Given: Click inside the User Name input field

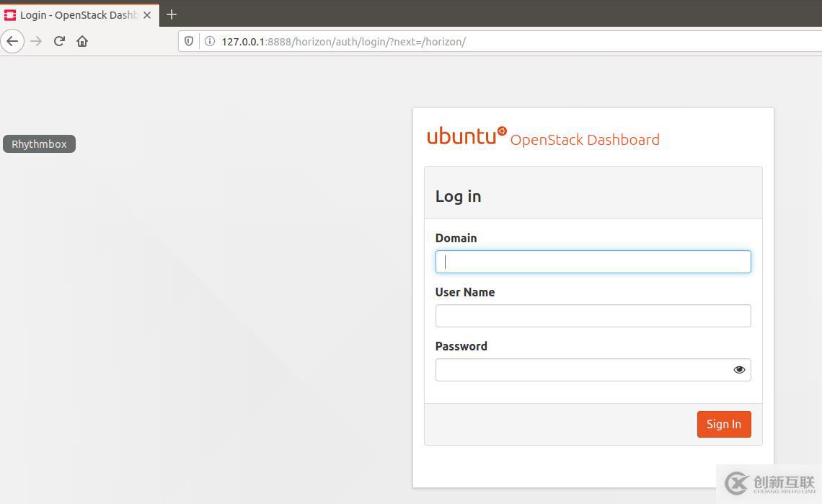Looking at the screenshot, I should [593, 316].
